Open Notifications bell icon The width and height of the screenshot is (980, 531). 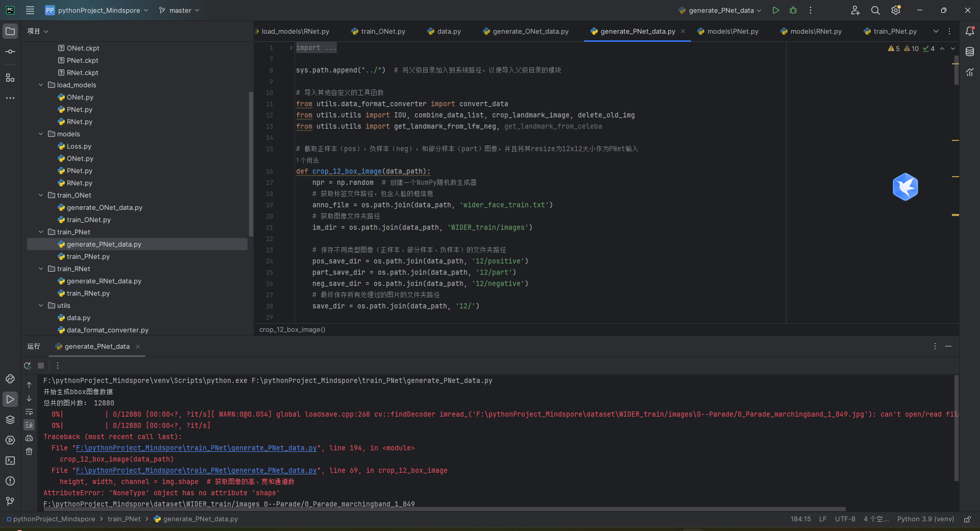[970, 31]
